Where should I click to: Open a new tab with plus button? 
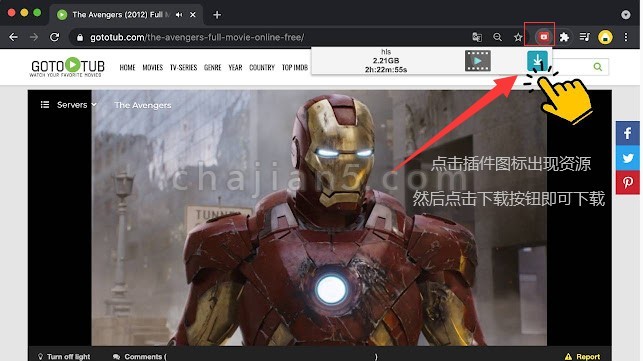[217, 15]
